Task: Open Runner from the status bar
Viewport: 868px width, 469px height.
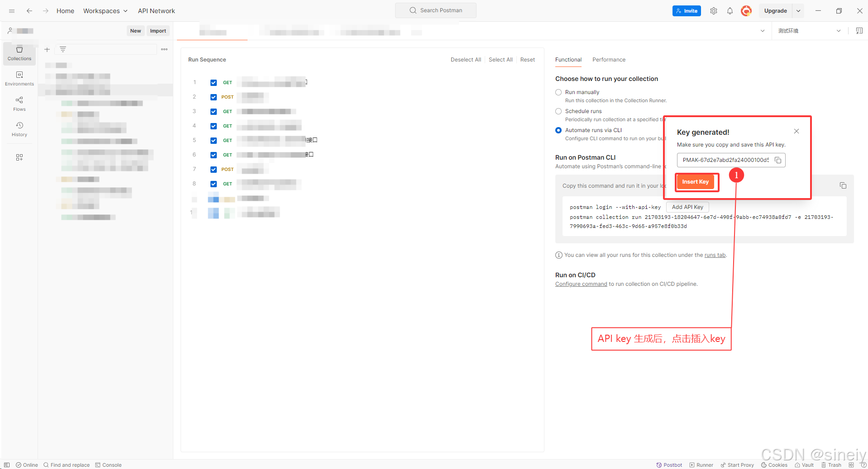Action: point(701,465)
